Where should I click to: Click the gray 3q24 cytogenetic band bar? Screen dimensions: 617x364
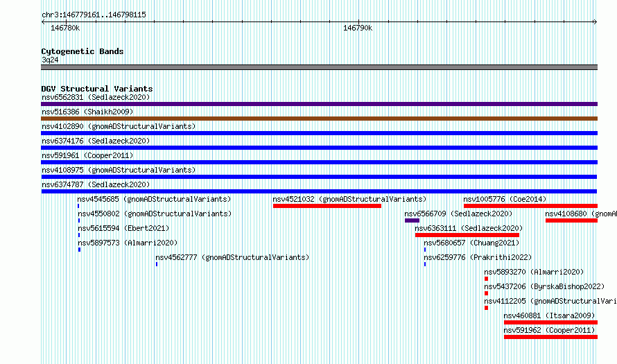(319, 67)
